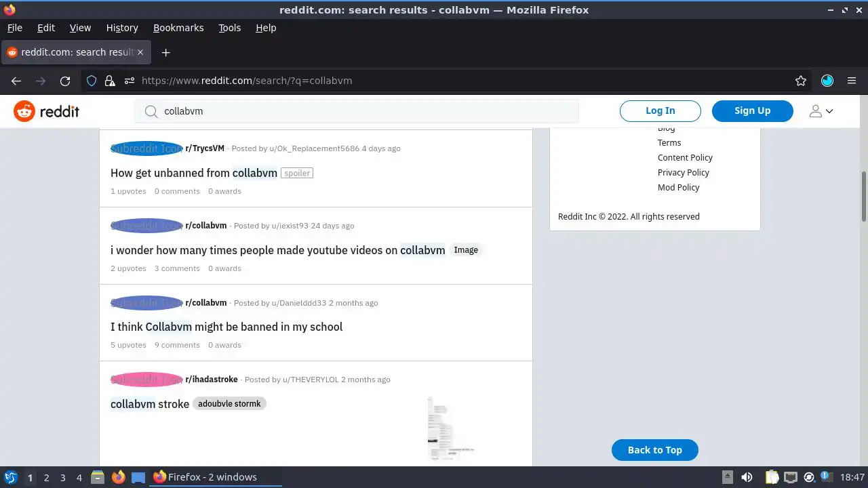Screen dimensions: 868x488
Task: Open the 'collabvm stroke' post
Action: point(150,404)
